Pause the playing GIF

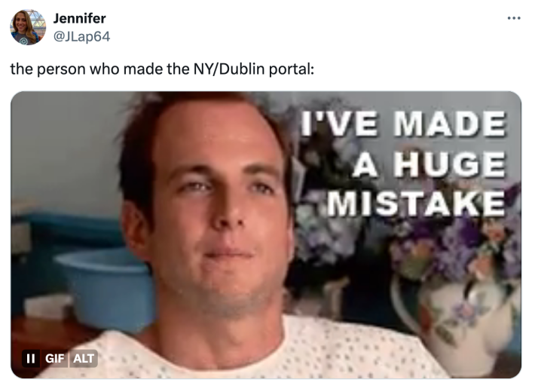pyautogui.click(x=31, y=358)
